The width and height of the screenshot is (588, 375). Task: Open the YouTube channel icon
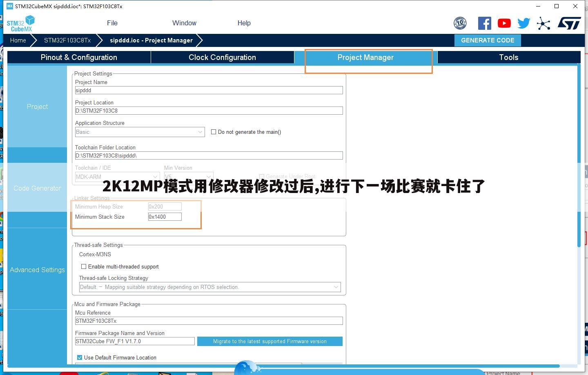click(x=504, y=23)
